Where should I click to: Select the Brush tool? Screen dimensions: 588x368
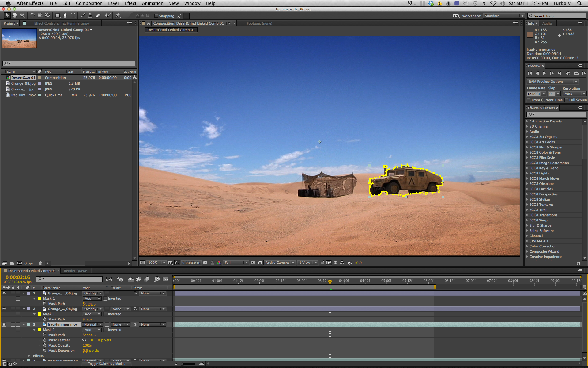(83, 16)
